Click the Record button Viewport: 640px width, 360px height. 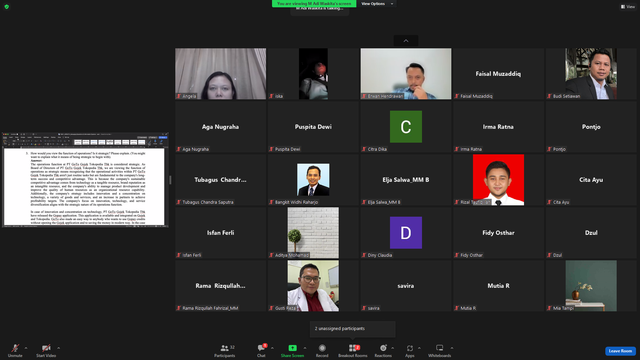coord(322,350)
